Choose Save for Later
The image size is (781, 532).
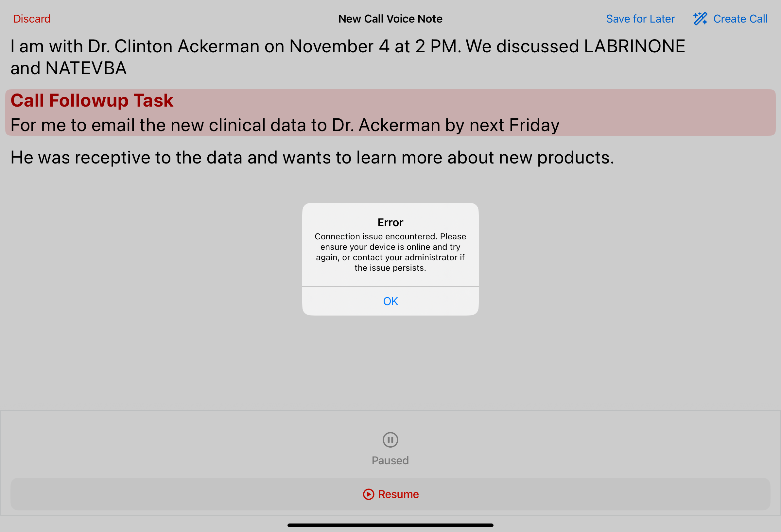click(640, 19)
